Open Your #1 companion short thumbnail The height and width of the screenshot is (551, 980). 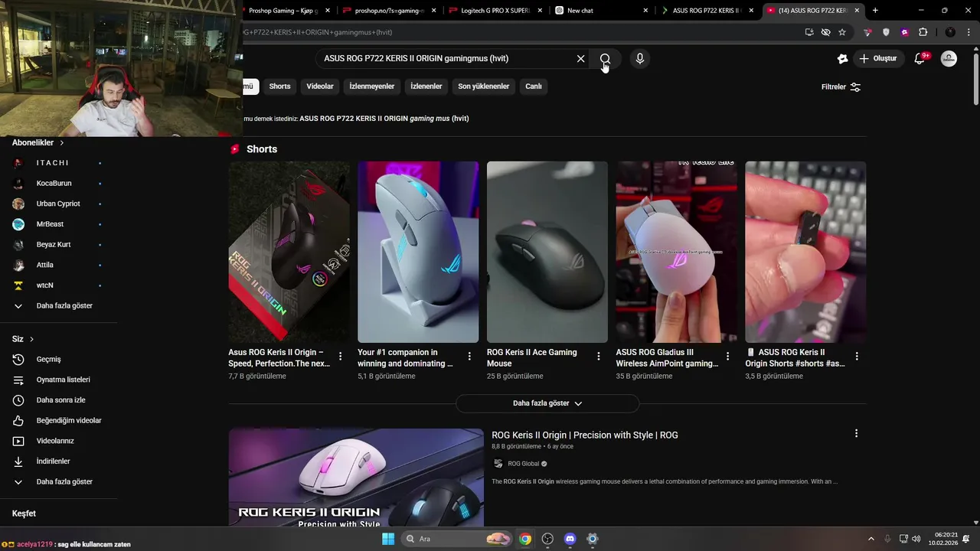pos(418,252)
